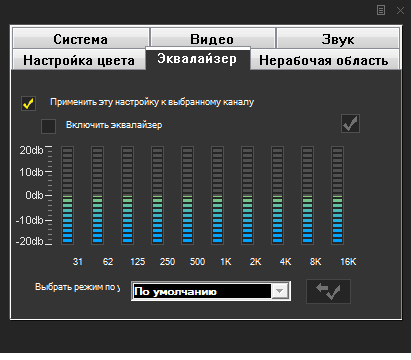Click the reset-and-apply preset button
Viewport: 411px width, 360px height.
(328, 291)
